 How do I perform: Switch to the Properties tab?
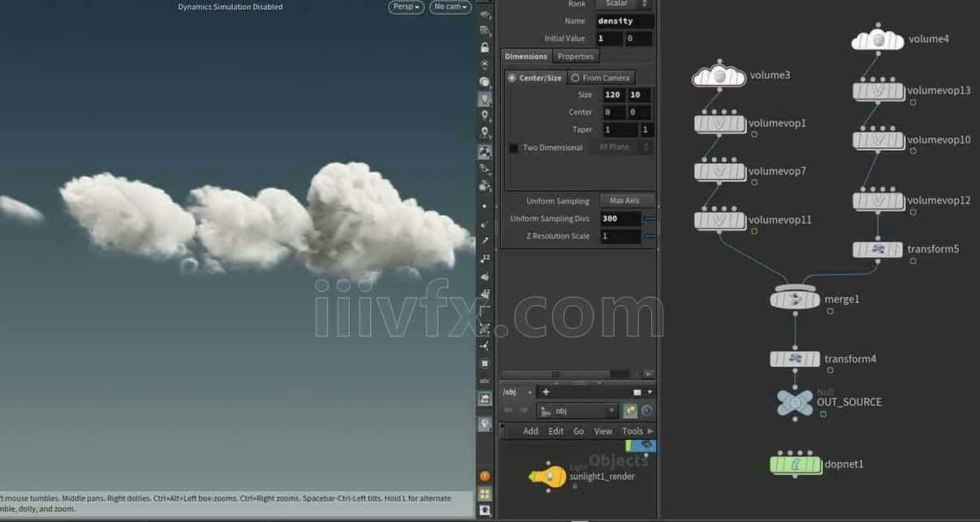click(576, 56)
